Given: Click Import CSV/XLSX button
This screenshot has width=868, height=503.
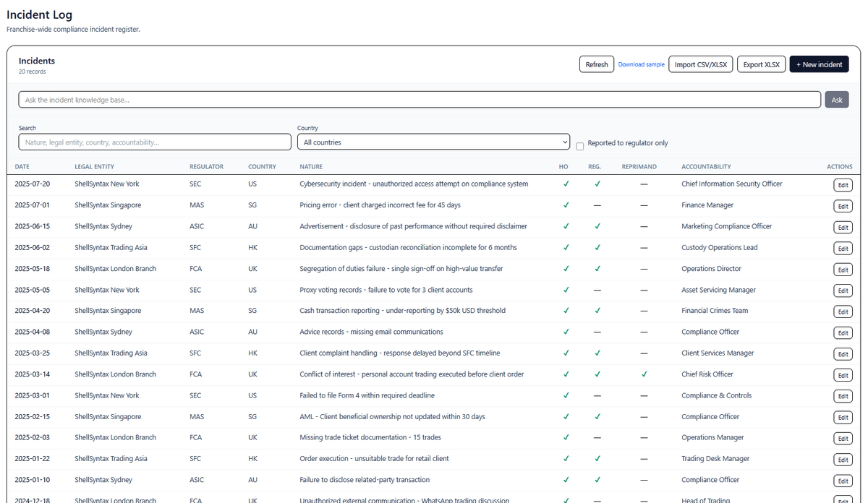Looking at the screenshot, I should pos(701,64).
